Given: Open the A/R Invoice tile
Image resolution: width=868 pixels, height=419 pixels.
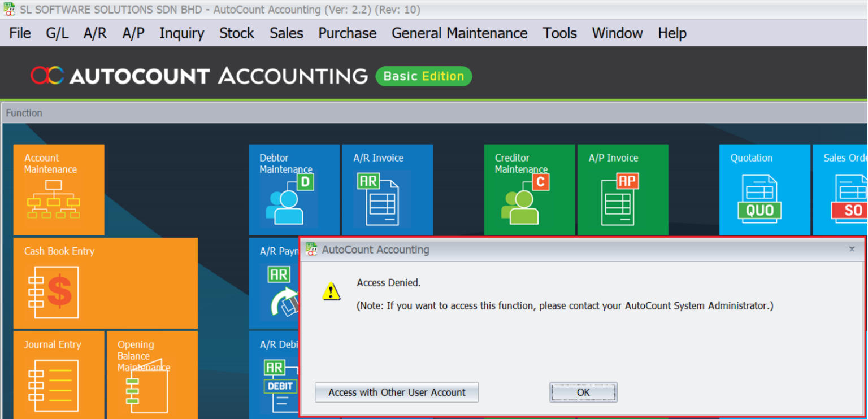Looking at the screenshot, I should click(x=387, y=190).
